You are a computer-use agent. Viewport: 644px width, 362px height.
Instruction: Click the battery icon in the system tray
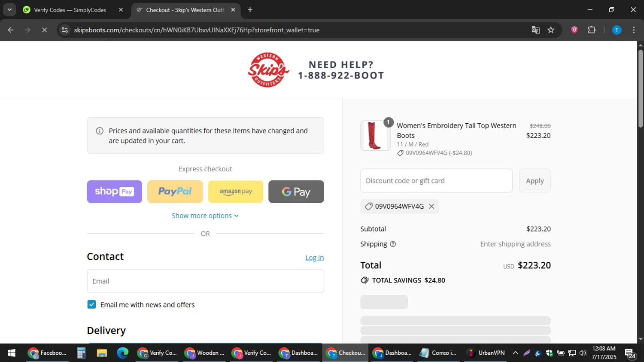click(561, 353)
